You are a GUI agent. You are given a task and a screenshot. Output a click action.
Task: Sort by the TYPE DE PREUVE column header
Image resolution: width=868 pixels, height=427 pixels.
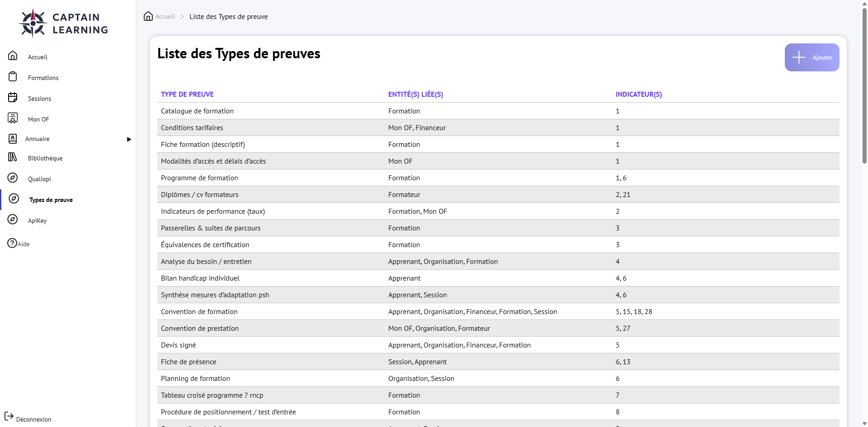pos(187,94)
